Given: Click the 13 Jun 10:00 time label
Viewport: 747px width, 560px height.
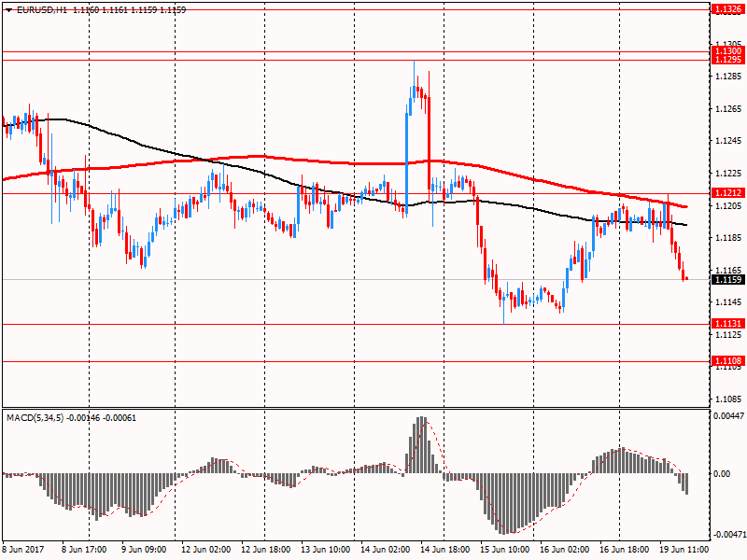Looking at the screenshot, I should click(325, 549).
